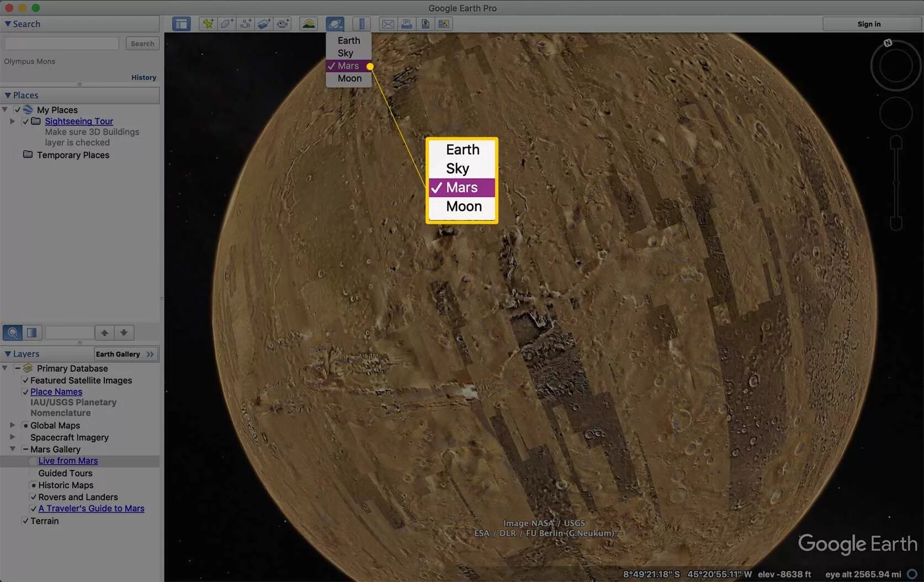Collapse the My Places tree node
The height and width of the screenshot is (582, 924).
click(5, 110)
